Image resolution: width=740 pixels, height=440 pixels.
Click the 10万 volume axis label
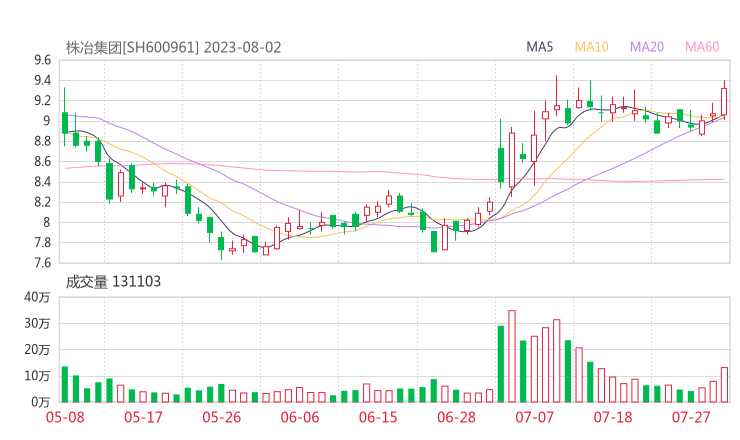[x=37, y=376]
